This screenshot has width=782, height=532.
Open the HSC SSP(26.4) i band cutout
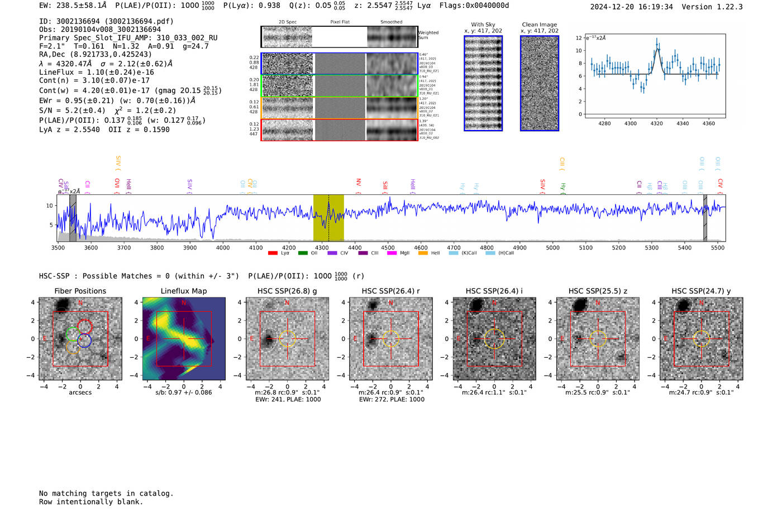tap(494, 339)
